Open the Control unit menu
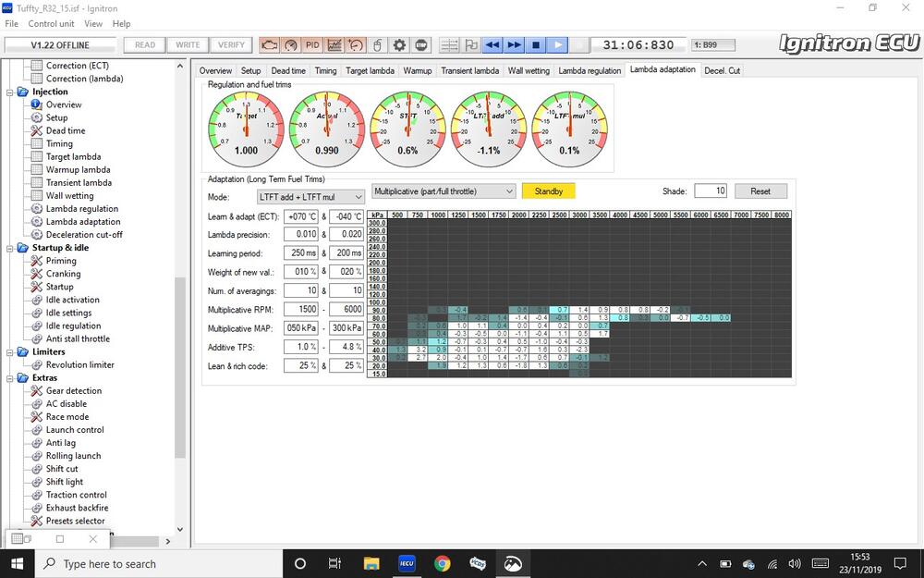 coord(51,23)
